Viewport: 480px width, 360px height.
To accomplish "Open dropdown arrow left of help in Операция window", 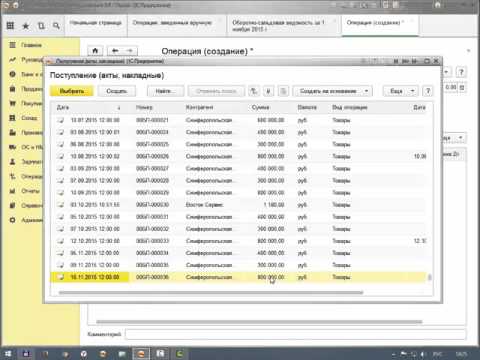I will pyautogui.click(x=446, y=72).
